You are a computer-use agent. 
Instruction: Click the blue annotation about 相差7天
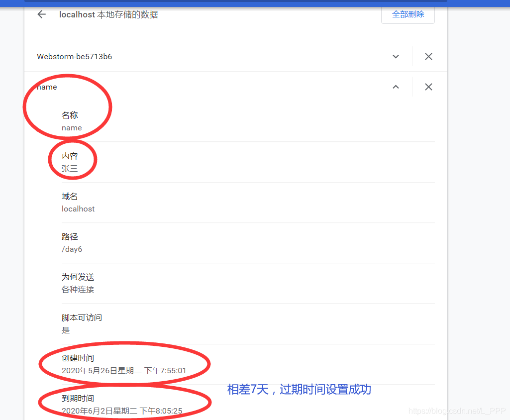coord(299,390)
